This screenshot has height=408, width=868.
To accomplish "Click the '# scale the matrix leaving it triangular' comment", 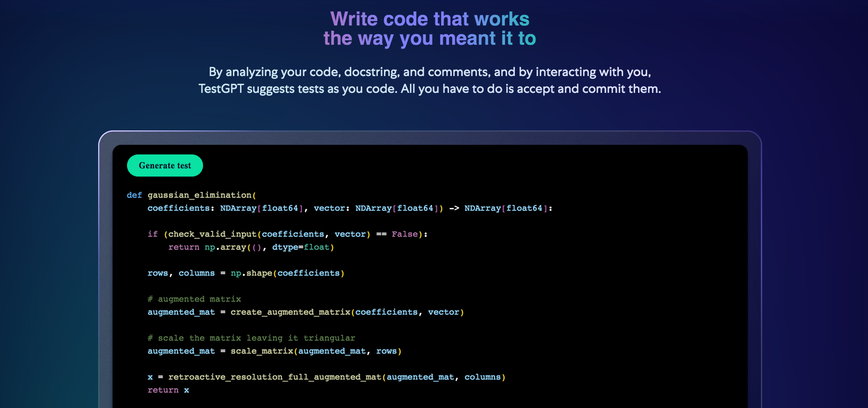I will 251,338.
